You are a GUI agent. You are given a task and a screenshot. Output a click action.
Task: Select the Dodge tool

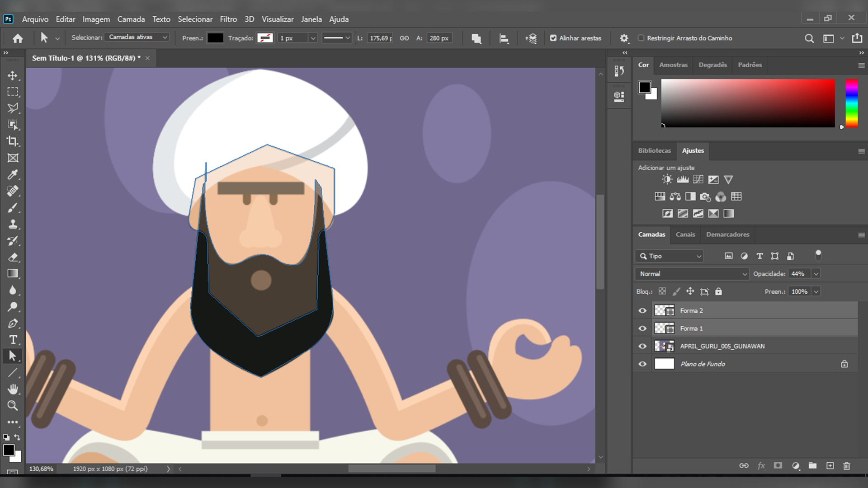point(13,307)
